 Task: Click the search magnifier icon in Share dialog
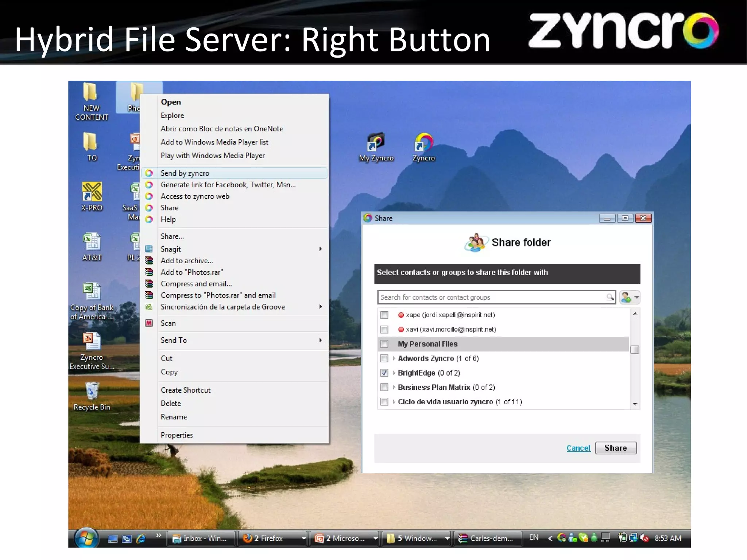coord(610,297)
